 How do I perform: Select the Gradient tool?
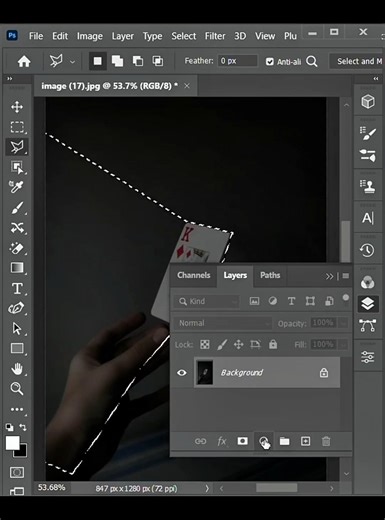(17, 268)
